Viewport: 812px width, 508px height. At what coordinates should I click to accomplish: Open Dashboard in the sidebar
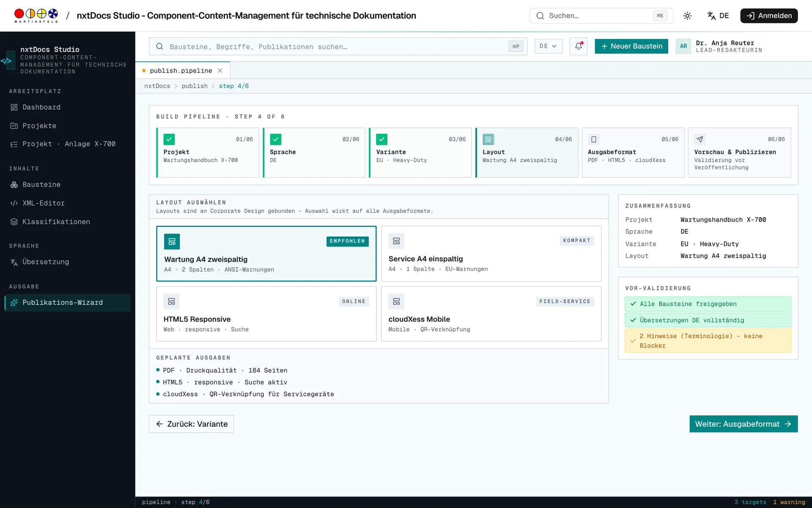tap(68, 108)
